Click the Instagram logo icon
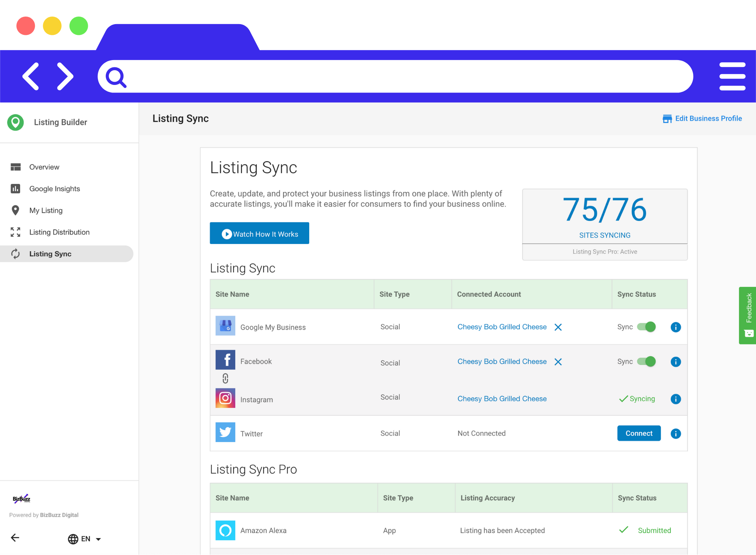756x555 pixels. tap(225, 398)
